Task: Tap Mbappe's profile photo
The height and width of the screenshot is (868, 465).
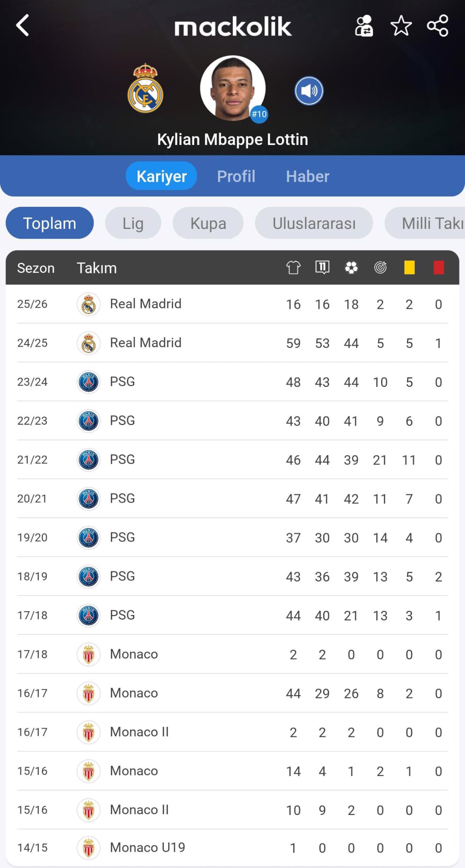Action: pos(233,88)
